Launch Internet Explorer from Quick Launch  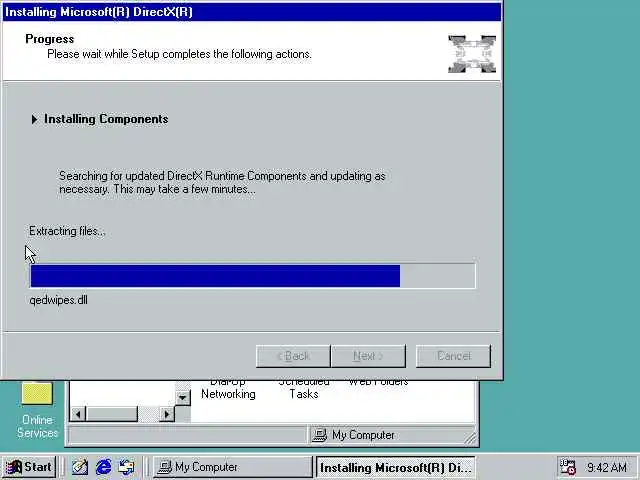pos(103,467)
